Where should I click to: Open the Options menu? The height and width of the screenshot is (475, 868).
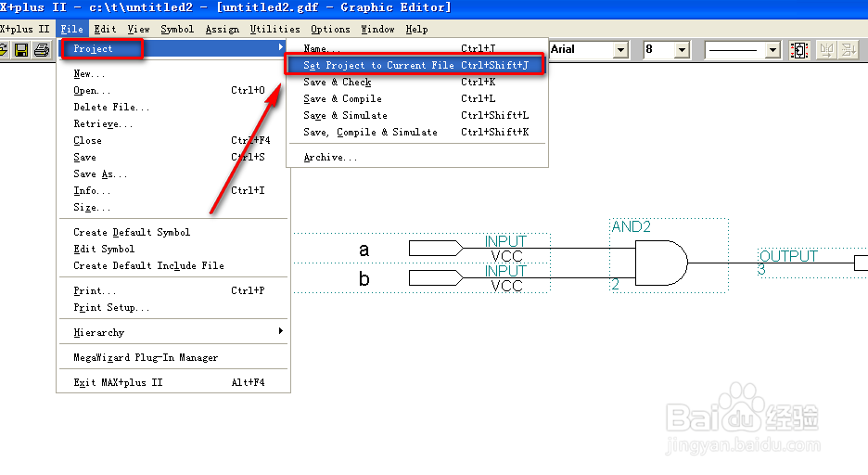click(330, 29)
